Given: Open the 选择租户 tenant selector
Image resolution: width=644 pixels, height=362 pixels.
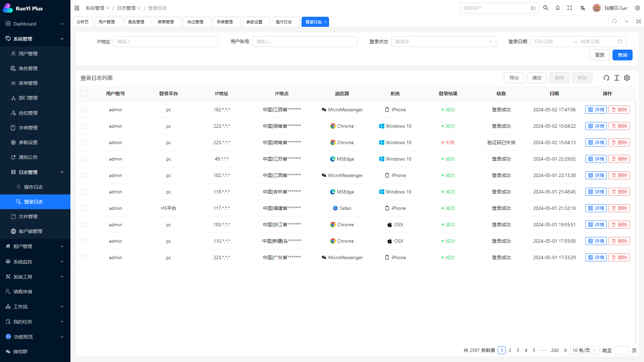Looking at the screenshot, I should coord(499,8).
